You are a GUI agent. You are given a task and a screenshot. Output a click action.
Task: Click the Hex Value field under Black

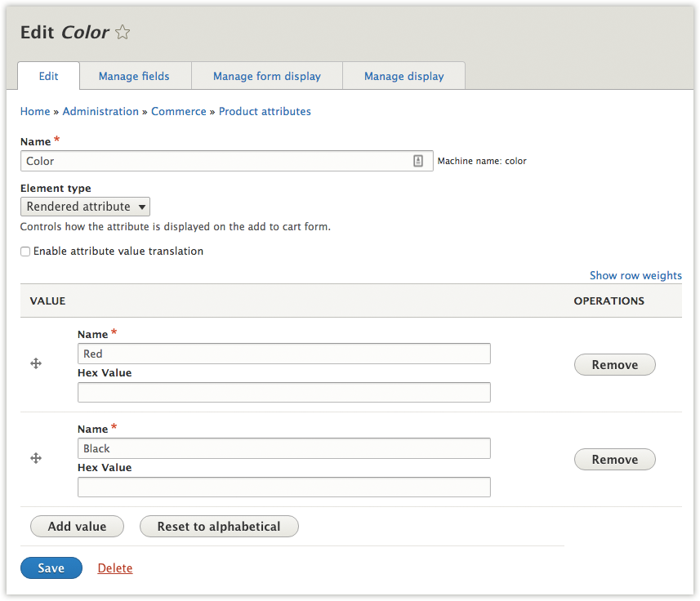click(284, 487)
